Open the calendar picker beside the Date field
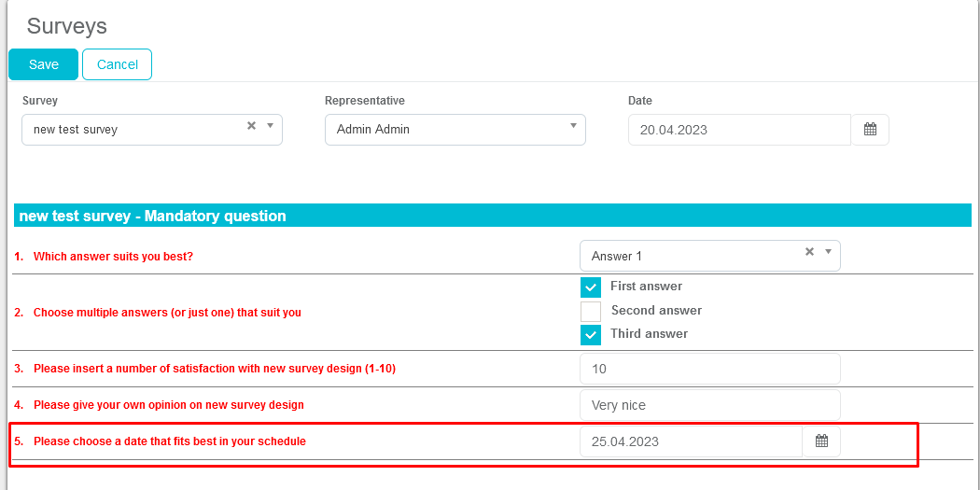 pyautogui.click(x=870, y=130)
